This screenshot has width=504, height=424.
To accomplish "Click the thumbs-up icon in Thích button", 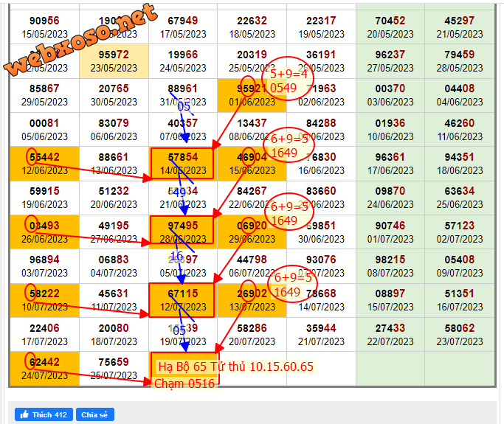I will pos(24,414).
